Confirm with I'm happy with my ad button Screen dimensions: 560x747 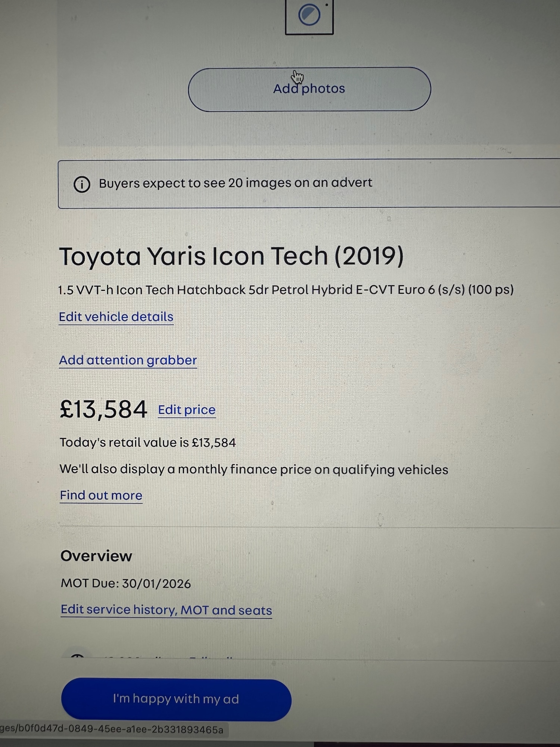(176, 700)
